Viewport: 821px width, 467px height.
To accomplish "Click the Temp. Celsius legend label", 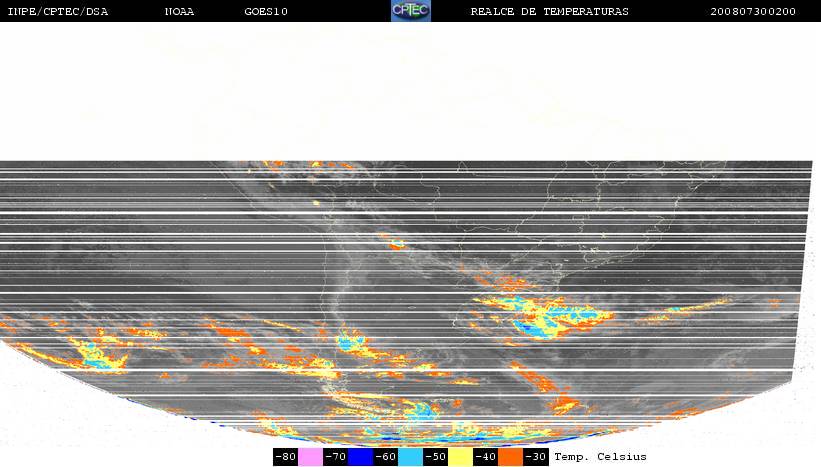I will [601, 457].
